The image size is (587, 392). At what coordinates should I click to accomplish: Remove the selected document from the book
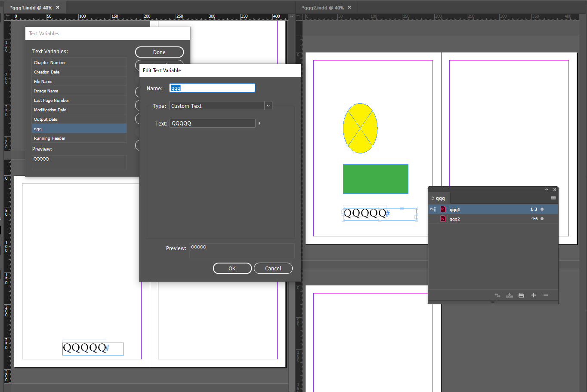pos(545,295)
